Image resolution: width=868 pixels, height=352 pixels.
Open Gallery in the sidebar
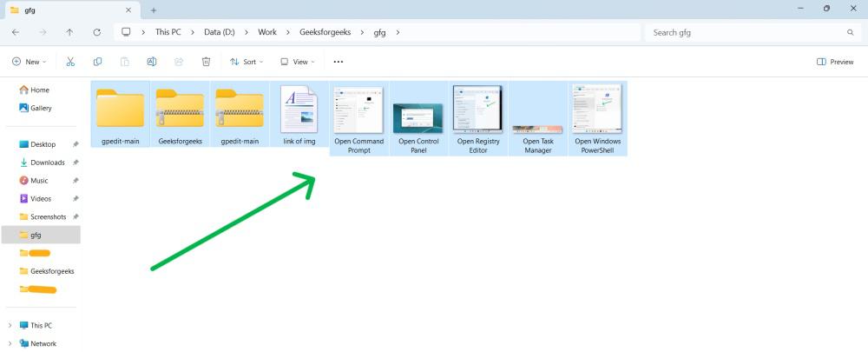36,108
